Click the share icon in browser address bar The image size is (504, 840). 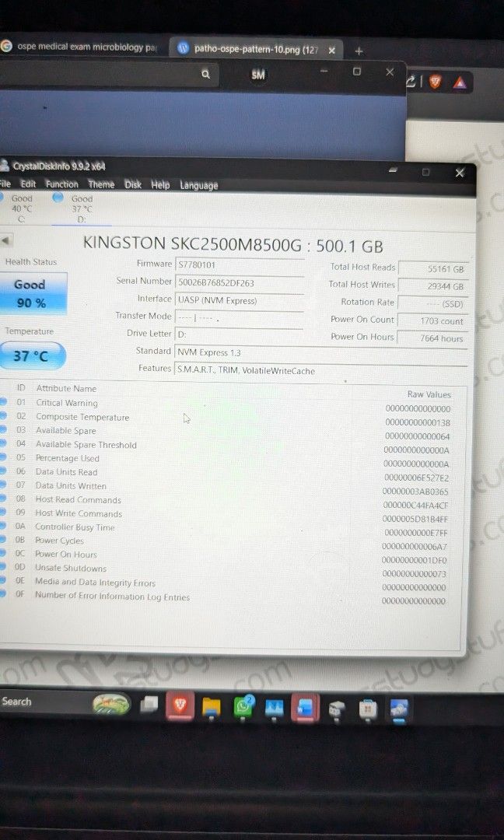tap(411, 82)
